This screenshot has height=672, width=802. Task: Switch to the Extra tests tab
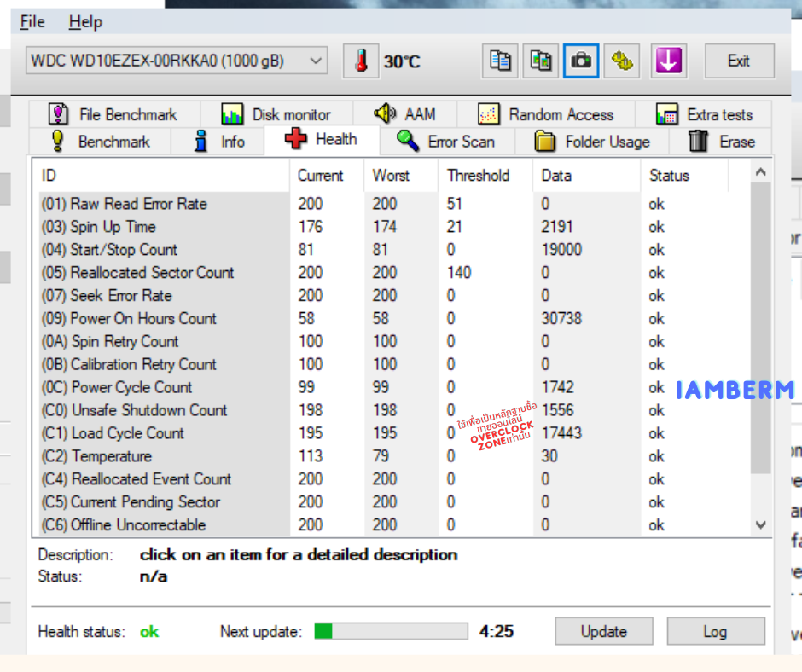coord(704,114)
